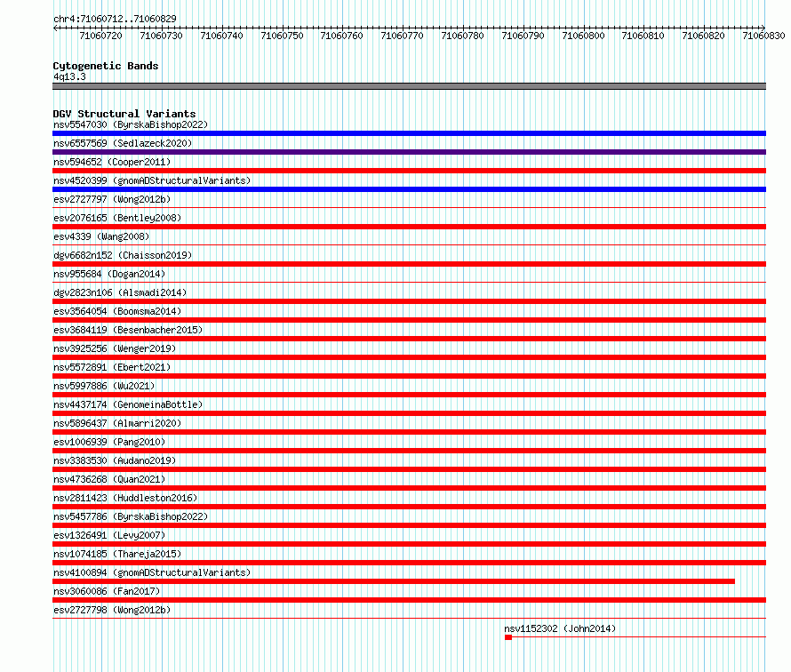
Task: Open nsv4736268 (Quan2021) variant
Action: click(x=109, y=479)
